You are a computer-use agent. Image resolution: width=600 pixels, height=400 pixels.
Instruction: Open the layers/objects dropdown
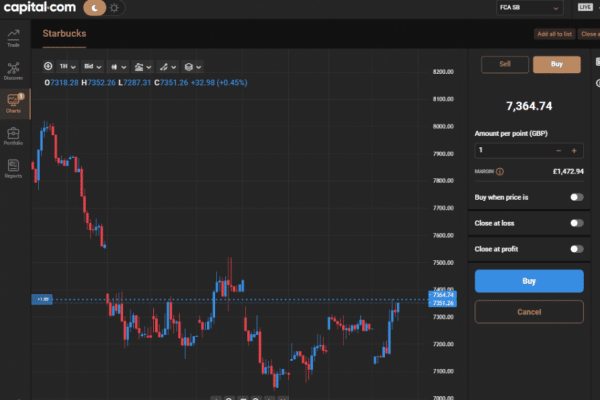coord(192,67)
